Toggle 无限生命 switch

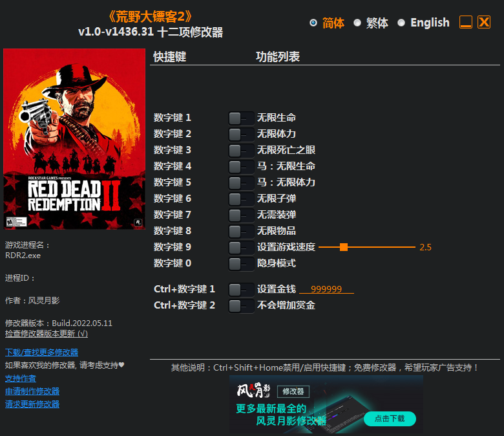click(x=241, y=118)
